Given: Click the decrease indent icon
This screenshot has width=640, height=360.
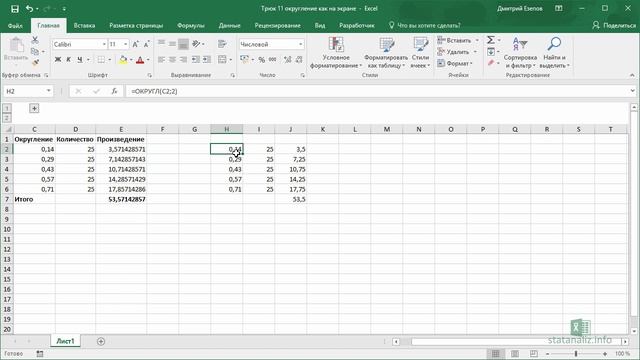Looking at the screenshot, I should coord(196,60).
